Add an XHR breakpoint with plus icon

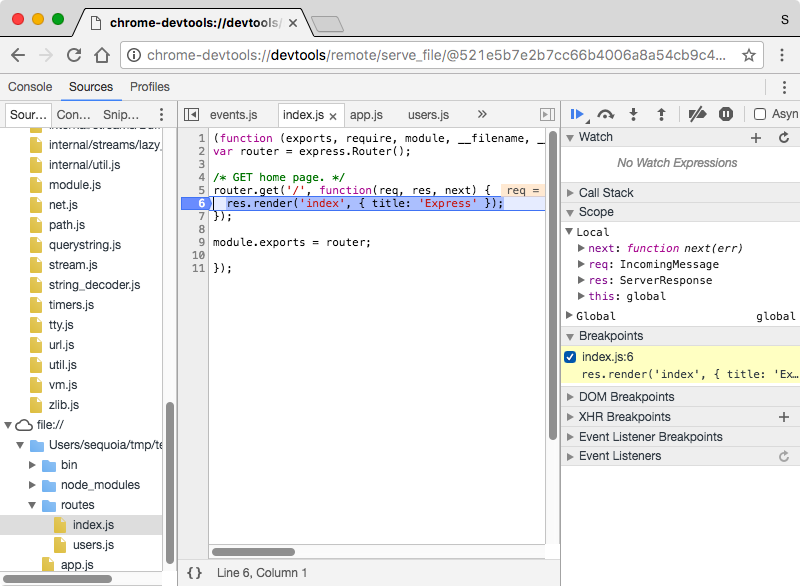(784, 417)
